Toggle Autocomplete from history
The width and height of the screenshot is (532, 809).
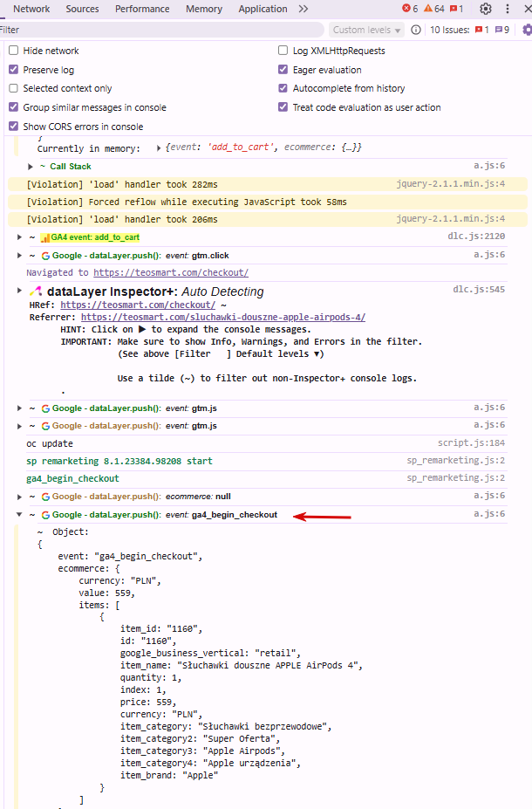283,88
